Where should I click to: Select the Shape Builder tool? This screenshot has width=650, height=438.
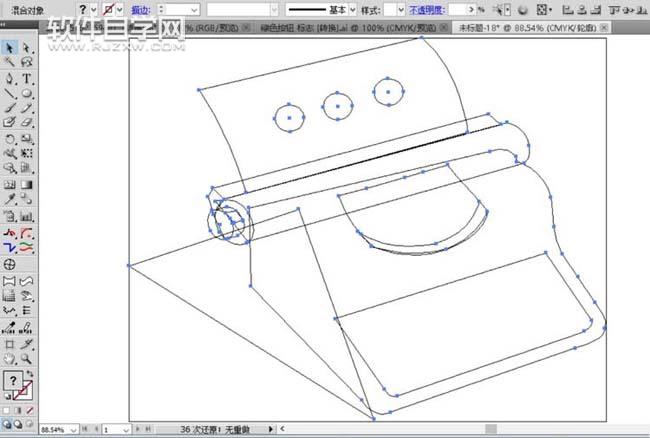[x=9, y=168]
